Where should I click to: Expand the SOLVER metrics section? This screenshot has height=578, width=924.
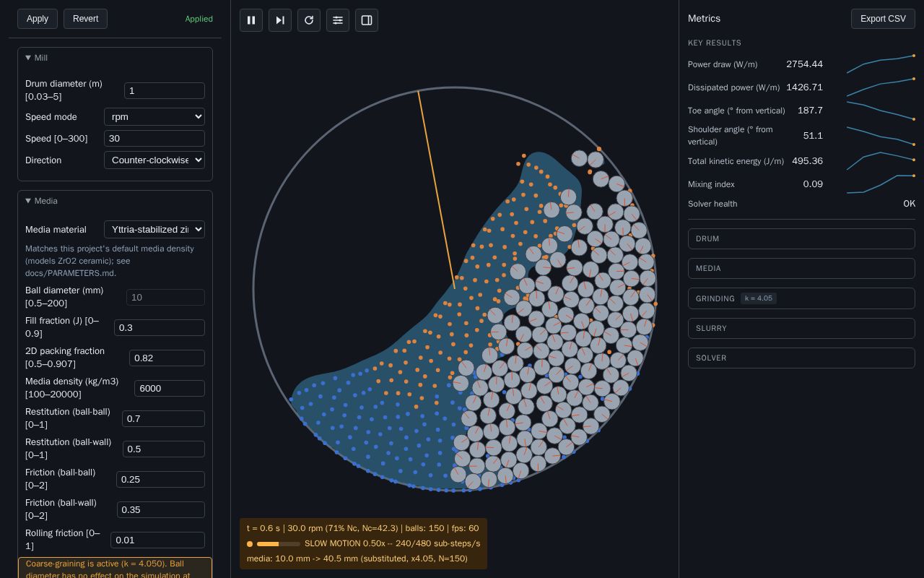click(801, 358)
